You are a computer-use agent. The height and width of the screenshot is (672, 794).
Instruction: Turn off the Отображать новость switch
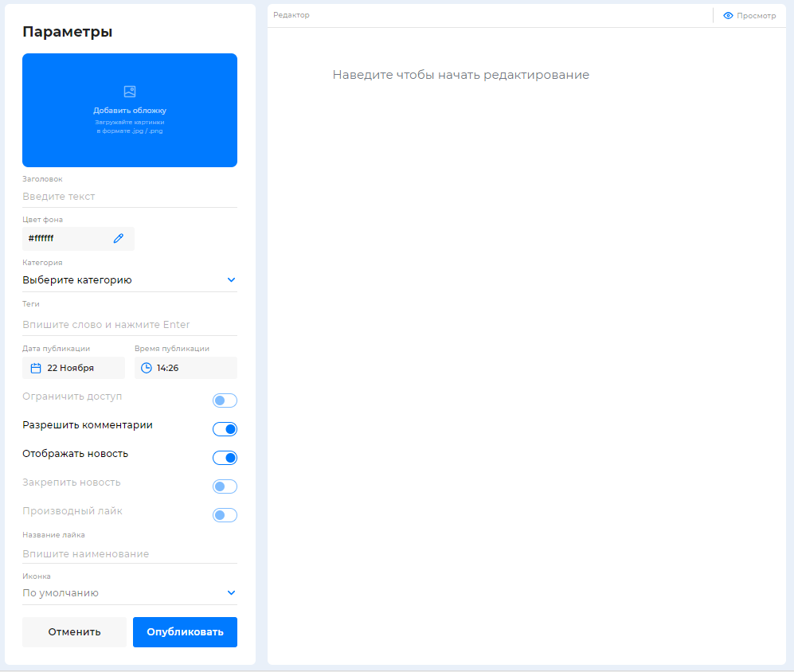tap(225, 458)
